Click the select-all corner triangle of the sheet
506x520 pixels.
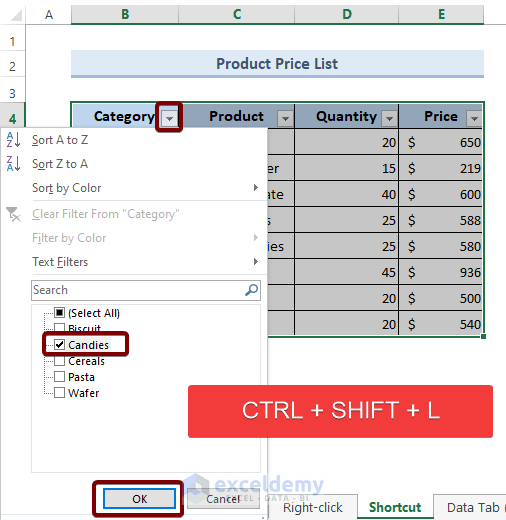tap(16, 15)
